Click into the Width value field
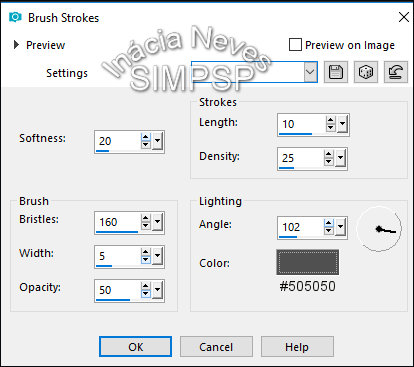 [117, 256]
